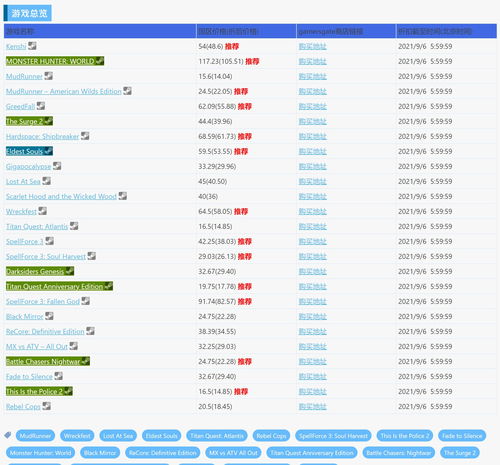Open the Steam icon after SpellForce 3: Fallen God
Image resolution: width=500 pixels, height=465 pixels.
pos(86,301)
